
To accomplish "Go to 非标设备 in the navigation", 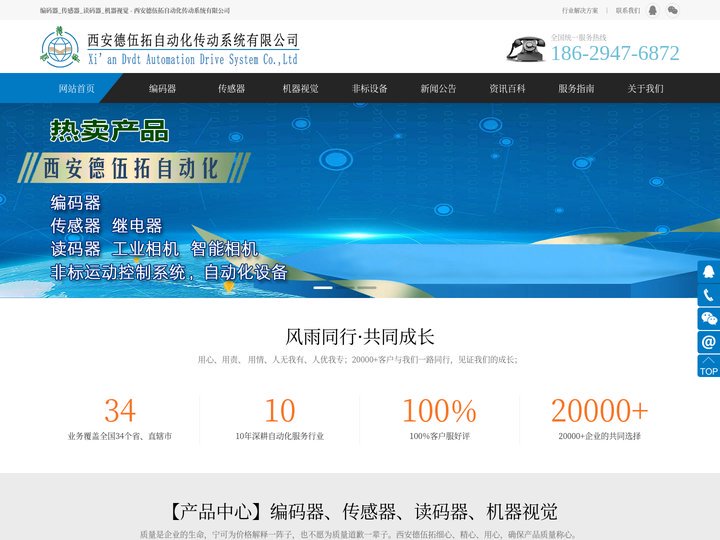I will coord(370,88).
